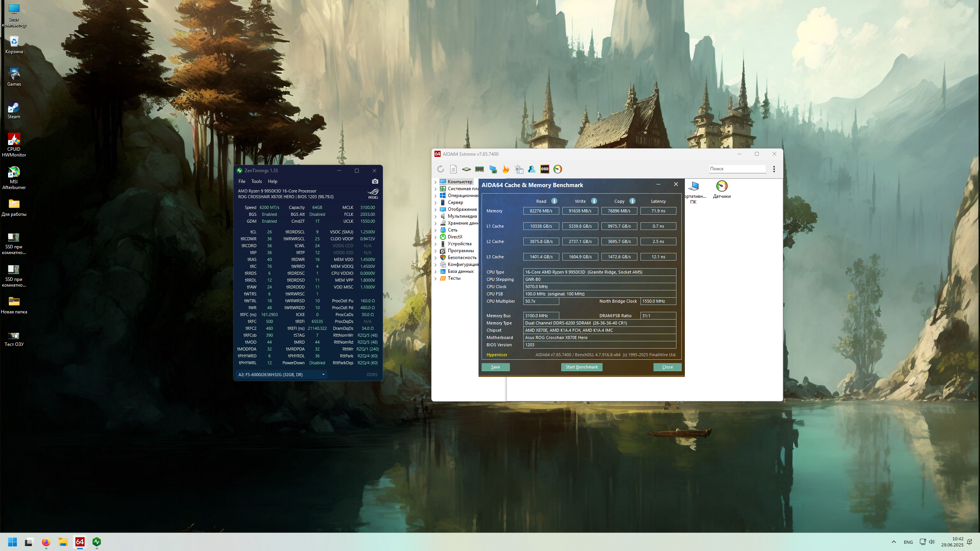
Task: Select the DirectX tree item
Action: (x=455, y=237)
